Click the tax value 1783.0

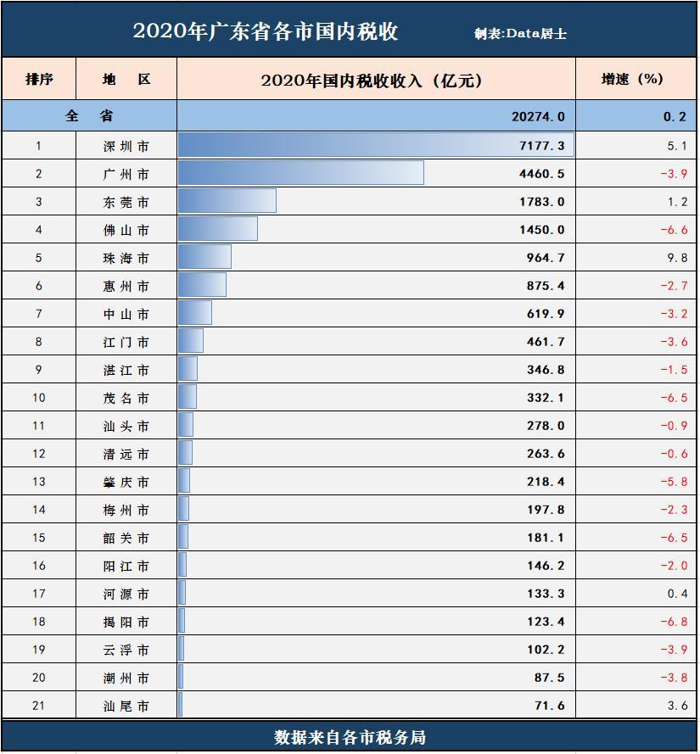[x=541, y=202]
